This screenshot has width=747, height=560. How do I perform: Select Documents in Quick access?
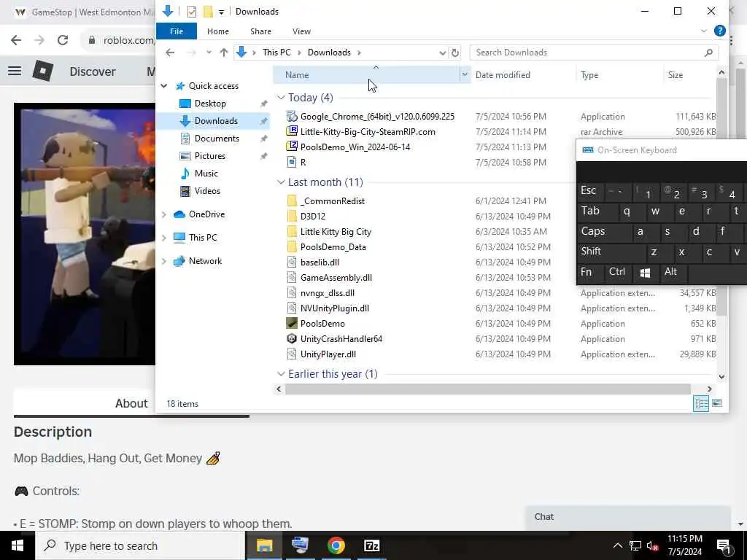217,139
